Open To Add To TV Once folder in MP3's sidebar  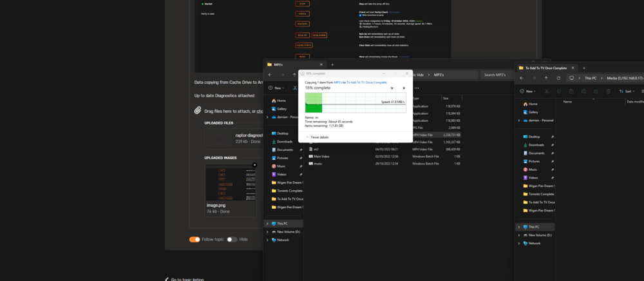pos(287,199)
